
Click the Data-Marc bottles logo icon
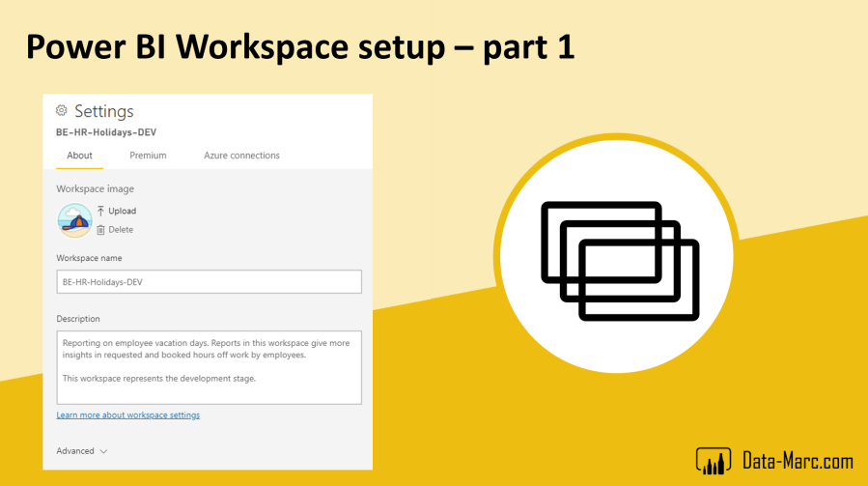click(713, 460)
